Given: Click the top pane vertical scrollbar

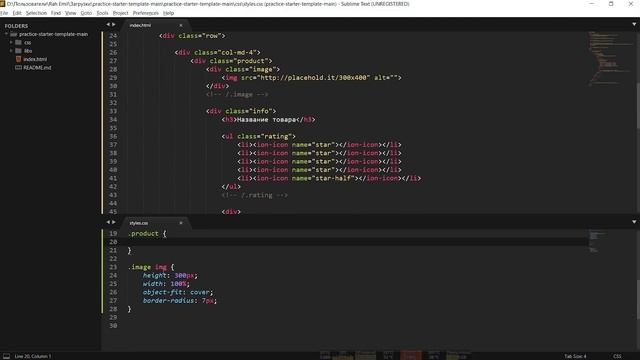Looking at the screenshot, I should click(638, 106).
